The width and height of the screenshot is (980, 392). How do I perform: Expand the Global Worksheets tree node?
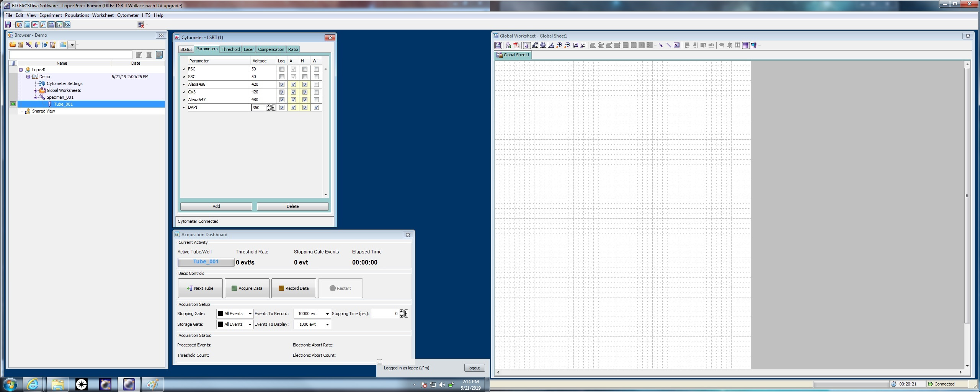[x=35, y=91]
